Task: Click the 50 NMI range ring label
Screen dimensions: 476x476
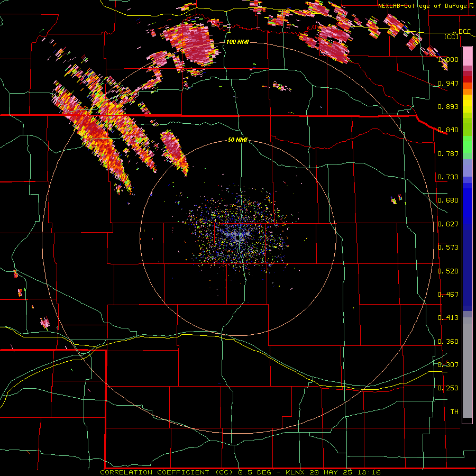Action: tap(237, 140)
